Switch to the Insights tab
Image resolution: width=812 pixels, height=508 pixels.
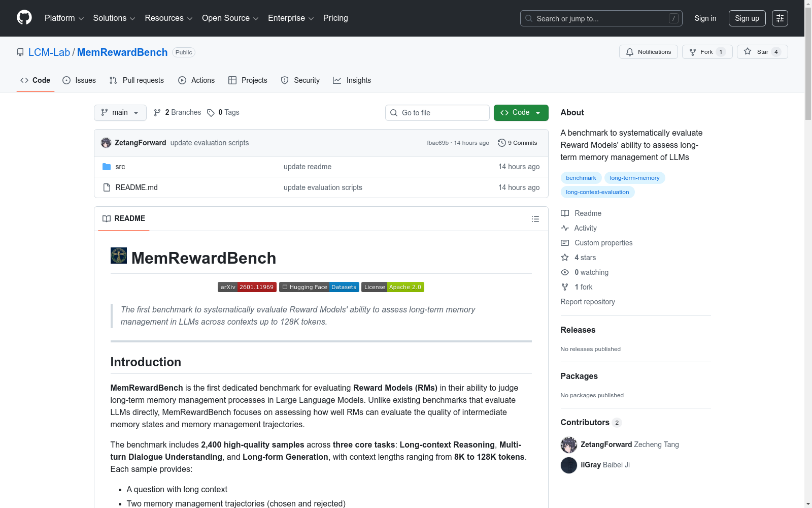tap(352, 80)
